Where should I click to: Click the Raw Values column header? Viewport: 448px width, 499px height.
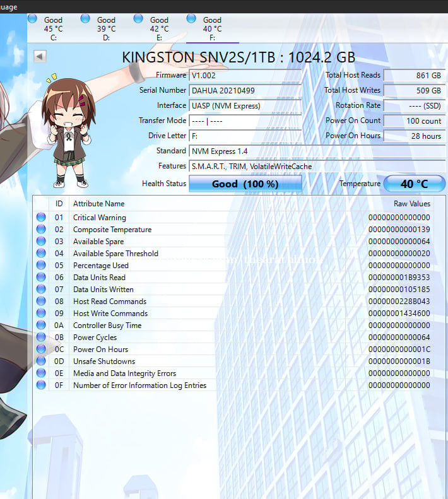[x=411, y=204]
